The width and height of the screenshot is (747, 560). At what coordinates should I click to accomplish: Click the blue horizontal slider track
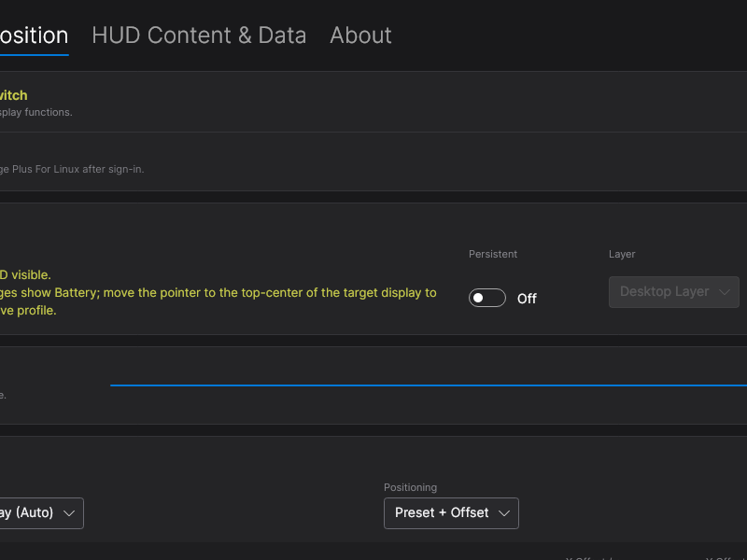click(x=429, y=385)
